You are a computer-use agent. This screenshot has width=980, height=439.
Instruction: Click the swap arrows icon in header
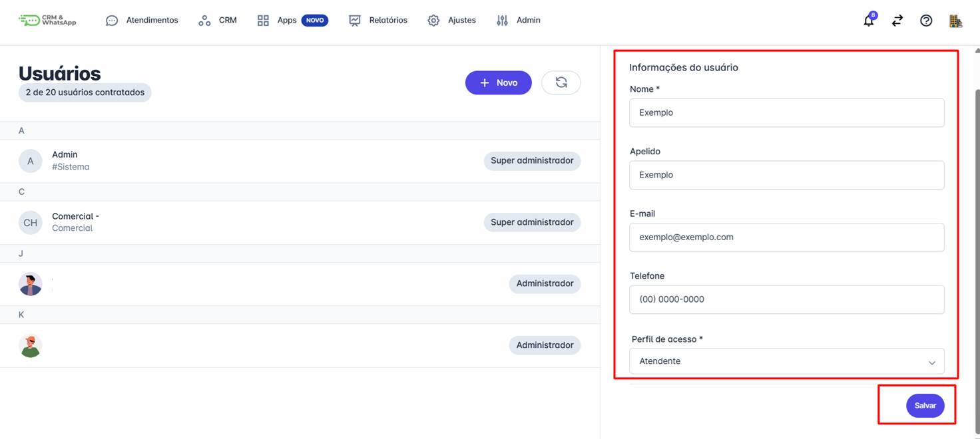pos(897,21)
